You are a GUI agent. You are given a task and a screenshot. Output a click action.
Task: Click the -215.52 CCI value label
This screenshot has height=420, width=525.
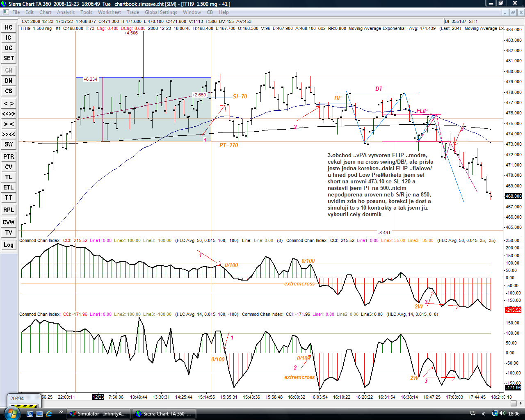click(x=514, y=310)
